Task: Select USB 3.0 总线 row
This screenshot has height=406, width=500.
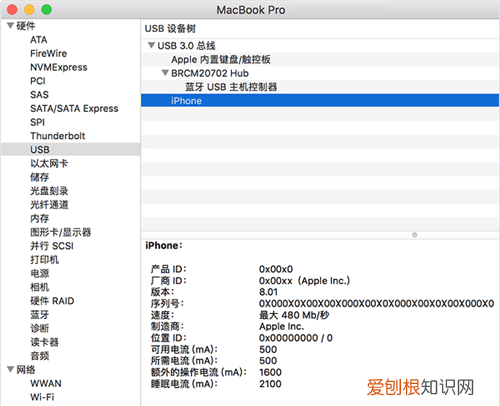Action: point(320,45)
